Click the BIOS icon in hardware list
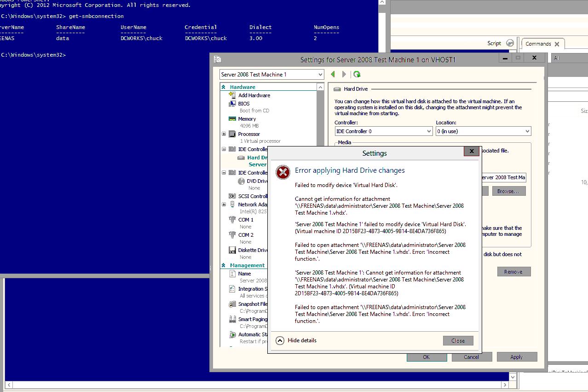The width and height of the screenshot is (588, 392). pos(232,104)
